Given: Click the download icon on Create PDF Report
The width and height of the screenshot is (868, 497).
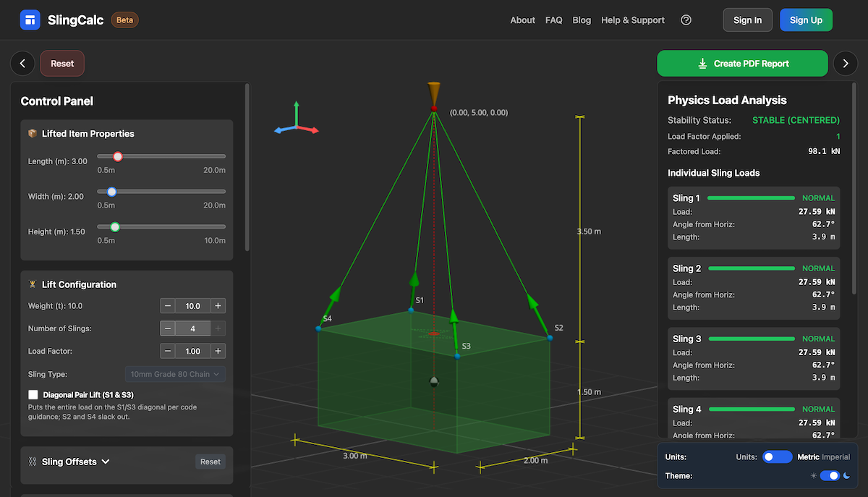Looking at the screenshot, I should click(x=702, y=64).
